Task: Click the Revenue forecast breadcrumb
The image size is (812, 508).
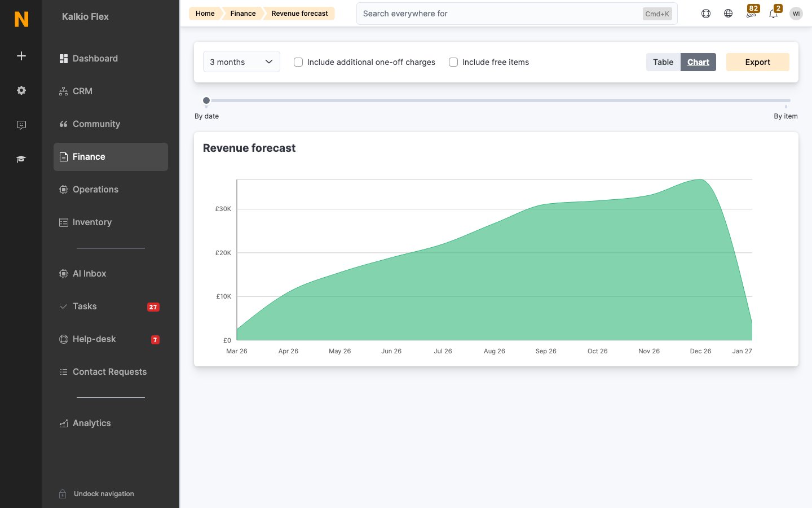Action: click(x=299, y=14)
